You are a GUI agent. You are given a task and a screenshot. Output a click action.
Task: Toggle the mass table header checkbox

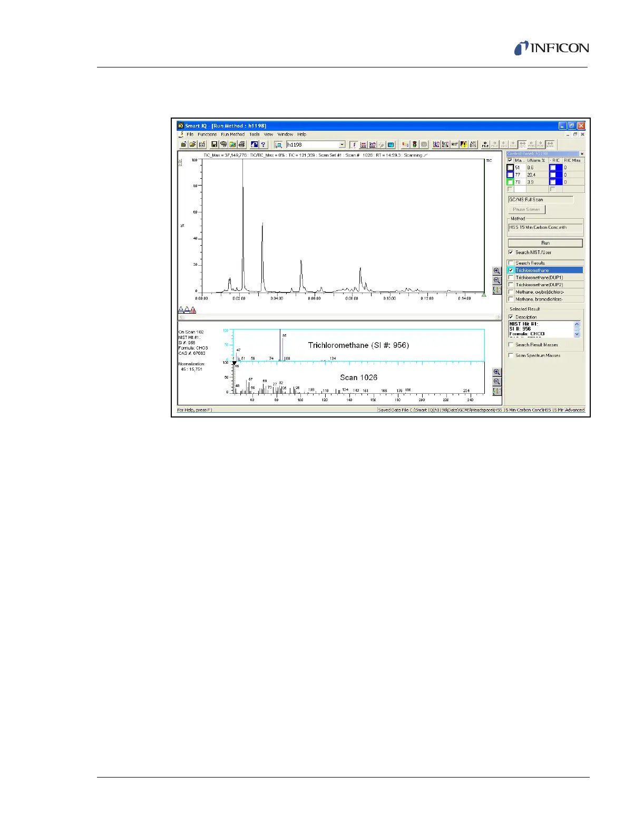point(510,160)
